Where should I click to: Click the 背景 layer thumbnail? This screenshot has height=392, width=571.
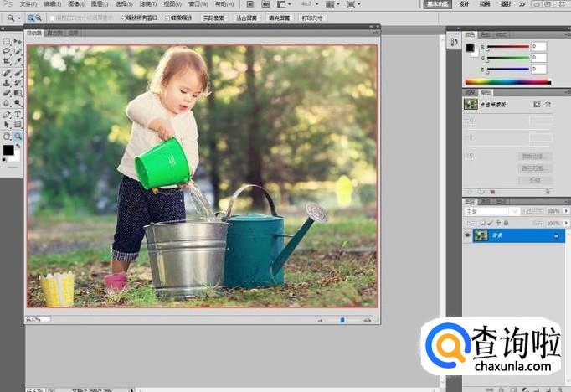[x=481, y=235]
